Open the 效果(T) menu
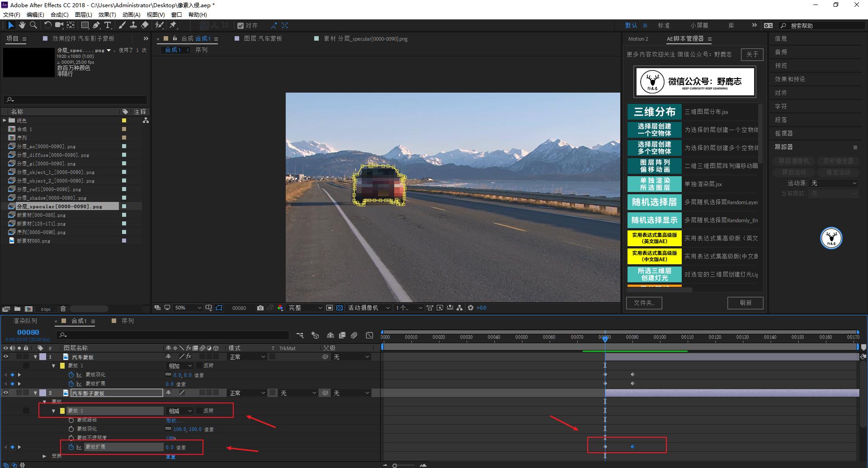 pyautogui.click(x=107, y=14)
